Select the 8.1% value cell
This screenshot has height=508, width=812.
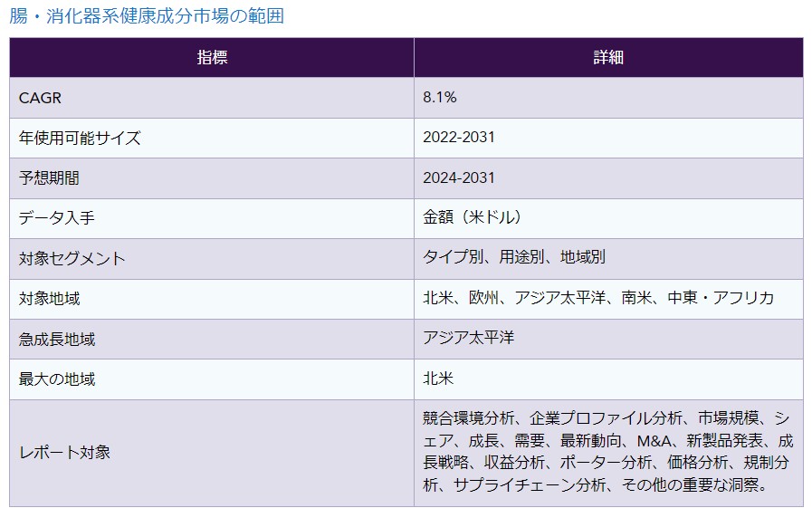pos(608,98)
